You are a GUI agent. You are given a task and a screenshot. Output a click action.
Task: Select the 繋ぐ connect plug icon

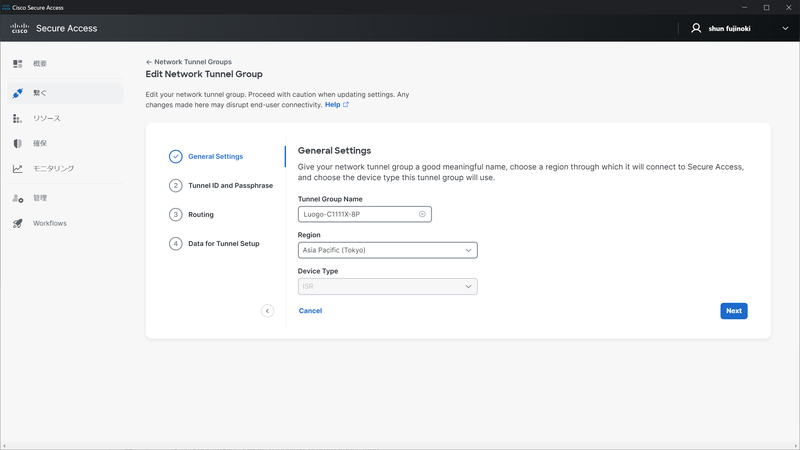[18, 93]
